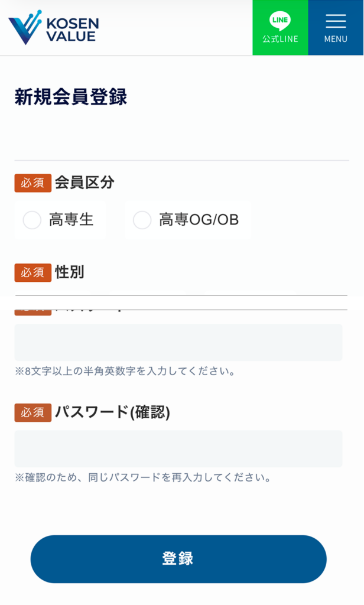The width and height of the screenshot is (364, 605).
Task: Focus the password input field
Action: [178, 342]
